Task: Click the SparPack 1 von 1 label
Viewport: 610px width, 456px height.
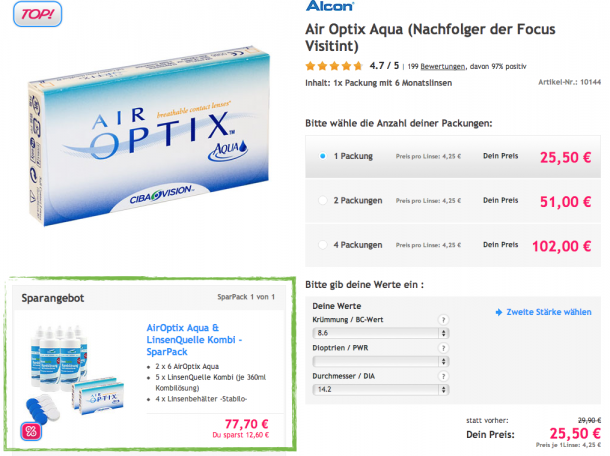Action: tap(246, 297)
